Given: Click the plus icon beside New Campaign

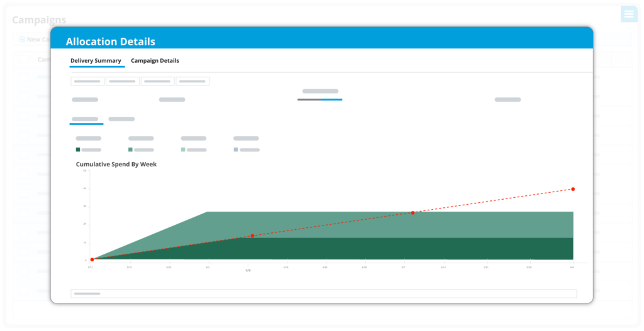Looking at the screenshot, I should coord(22,40).
